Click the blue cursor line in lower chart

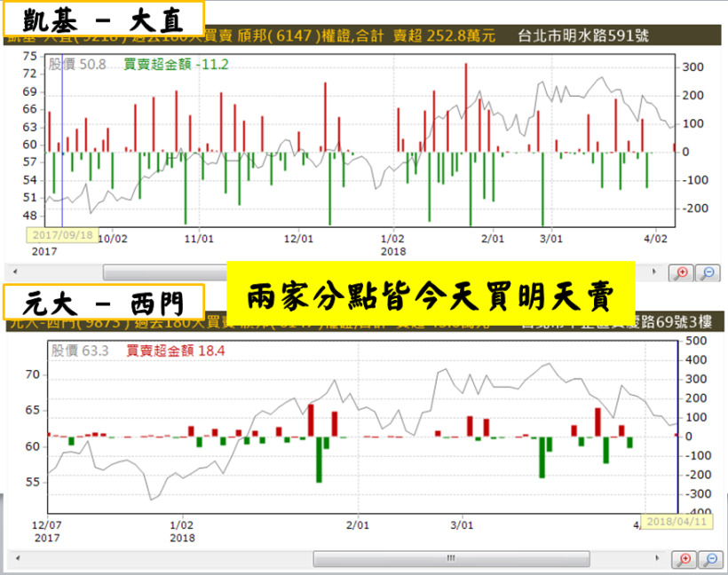[677, 427]
